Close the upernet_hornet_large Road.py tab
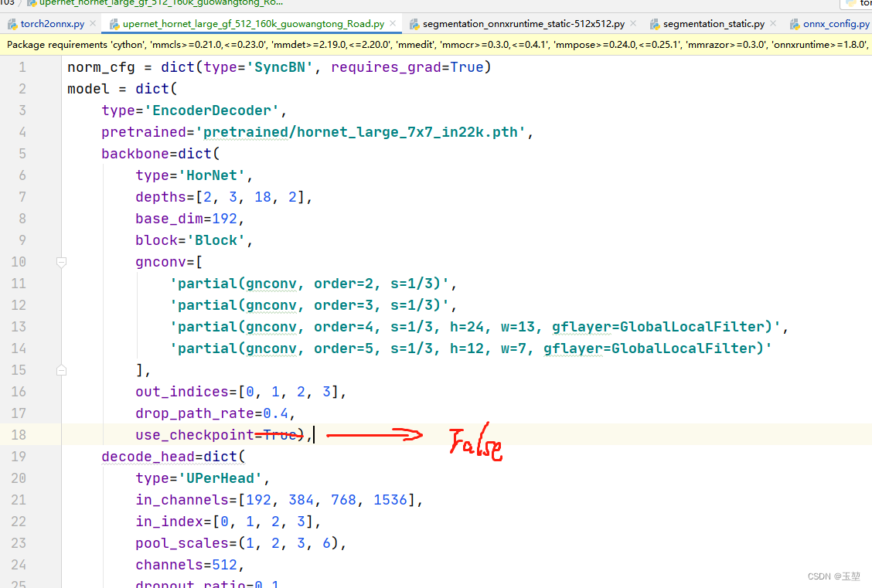Viewport: 872px width, 588px height. (393, 23)
